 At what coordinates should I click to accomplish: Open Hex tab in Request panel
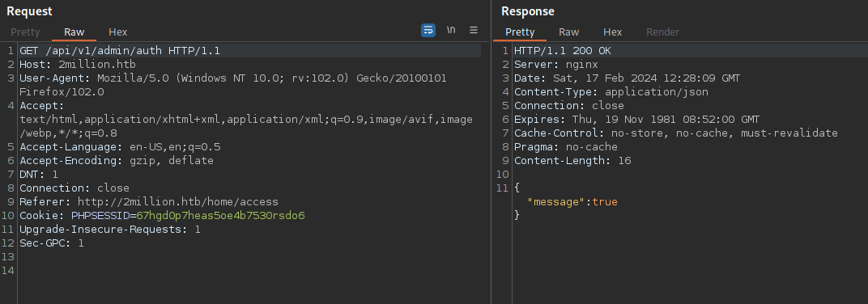(x=118, y=32)
